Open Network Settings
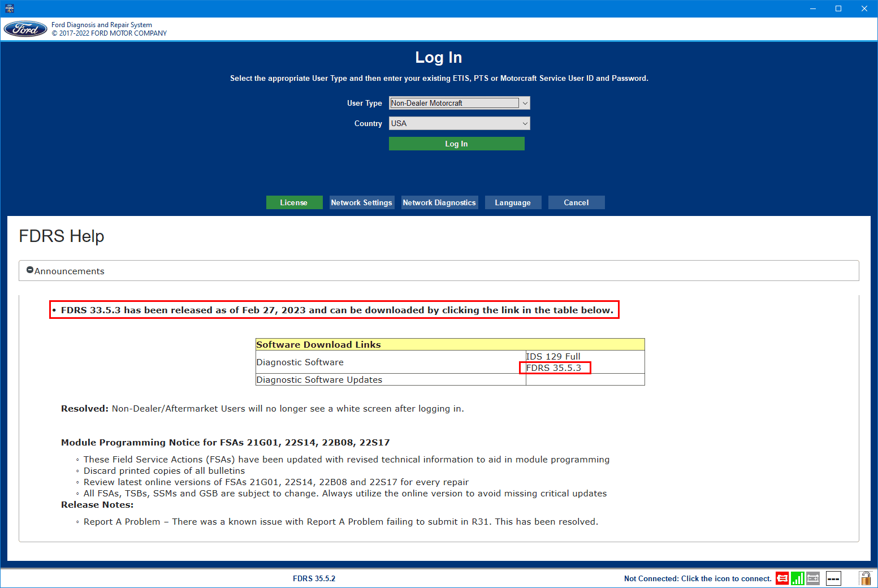The width and height of the screenshot is (878, 588). point(362,202)
